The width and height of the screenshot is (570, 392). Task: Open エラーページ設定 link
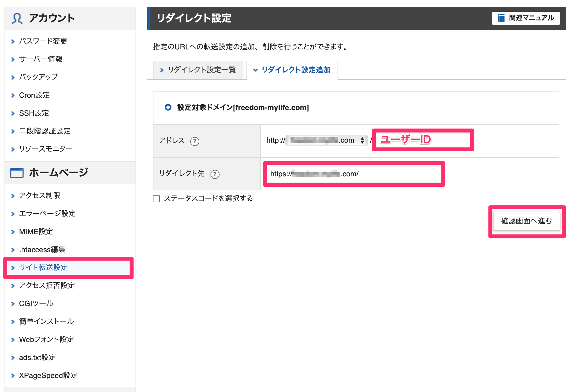(x=47, y=213)
